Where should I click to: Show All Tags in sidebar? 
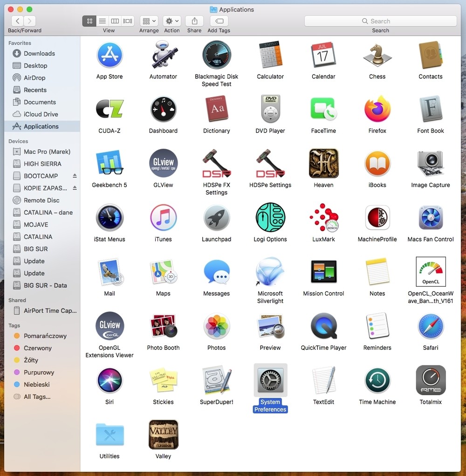pos(42,396)
